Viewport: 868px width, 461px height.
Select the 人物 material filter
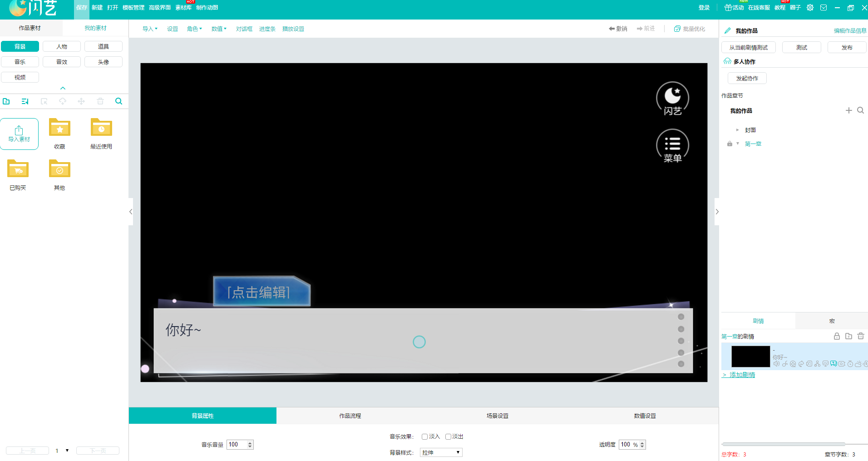pos(62,46)
